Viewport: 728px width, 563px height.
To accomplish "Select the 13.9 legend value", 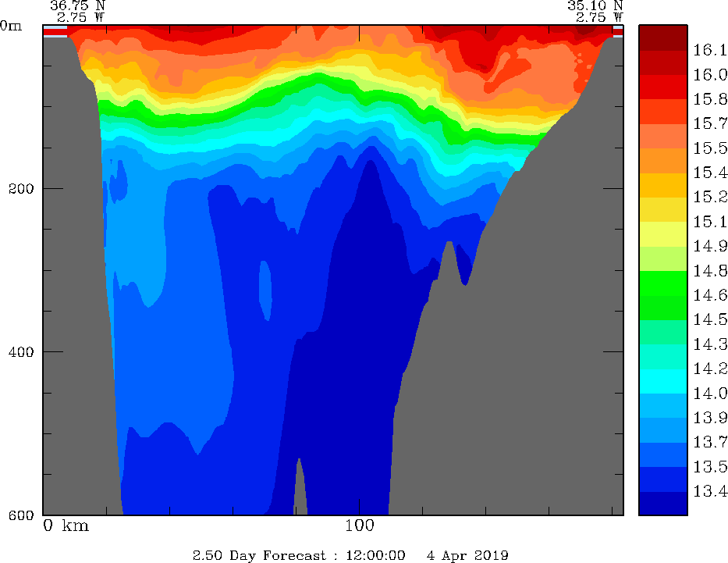I will (710, 418).
